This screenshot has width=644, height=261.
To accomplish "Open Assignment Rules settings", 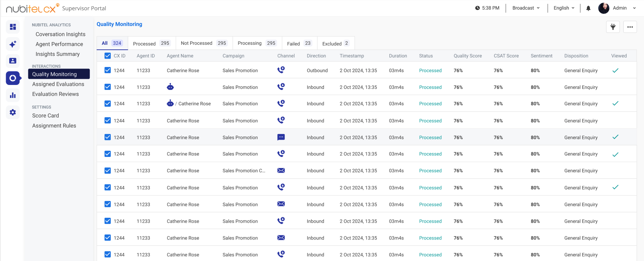I will tap(54, 126).
